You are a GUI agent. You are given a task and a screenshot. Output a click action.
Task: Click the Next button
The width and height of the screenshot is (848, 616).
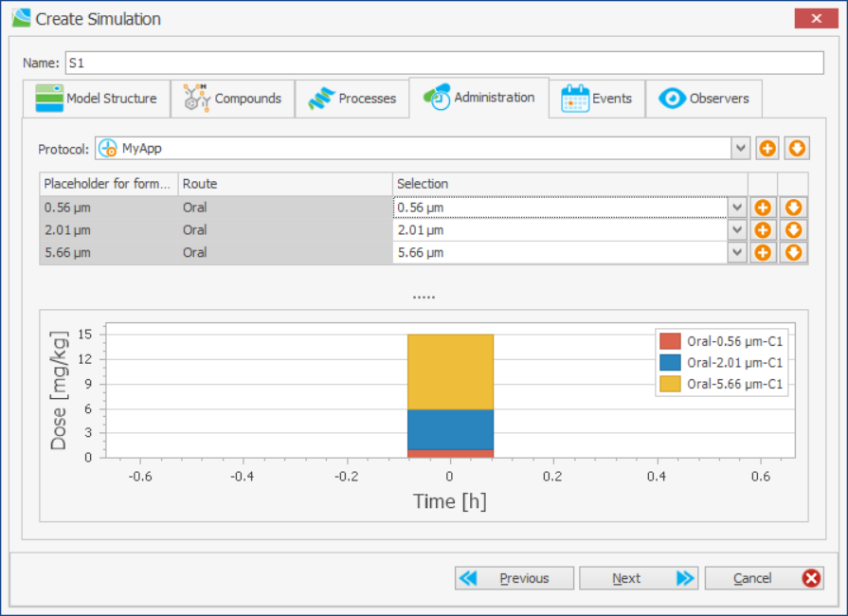coord(639,578)
